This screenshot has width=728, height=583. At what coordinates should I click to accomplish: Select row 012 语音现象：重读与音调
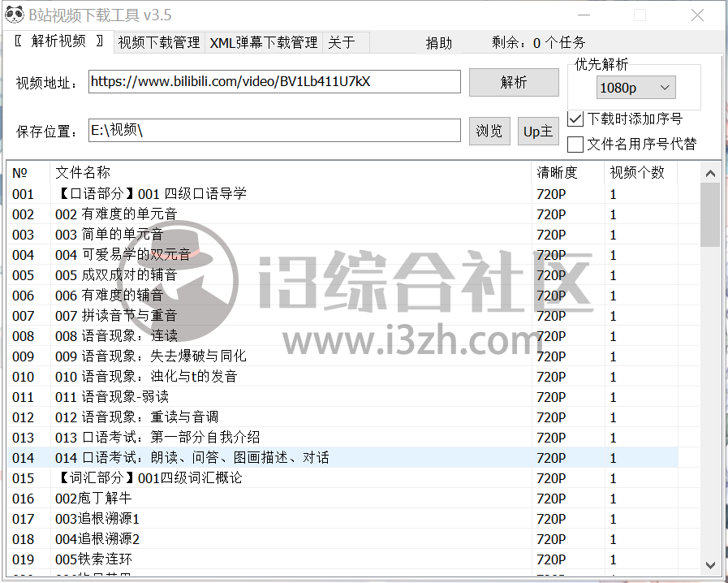click(342, 417)
